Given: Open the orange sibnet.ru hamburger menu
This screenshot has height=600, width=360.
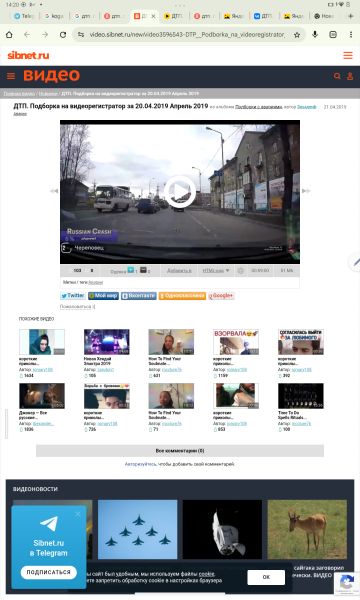Looking at the screenshot, I should [348, 55].
